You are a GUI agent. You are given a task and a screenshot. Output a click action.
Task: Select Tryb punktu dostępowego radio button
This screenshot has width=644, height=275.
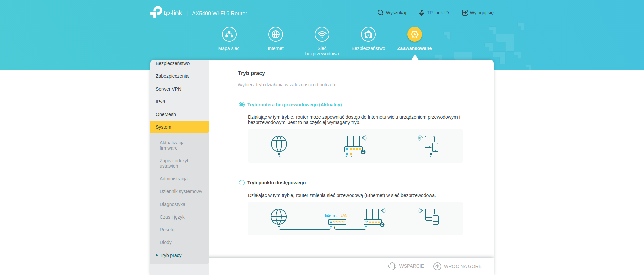[x=242, y=183]
